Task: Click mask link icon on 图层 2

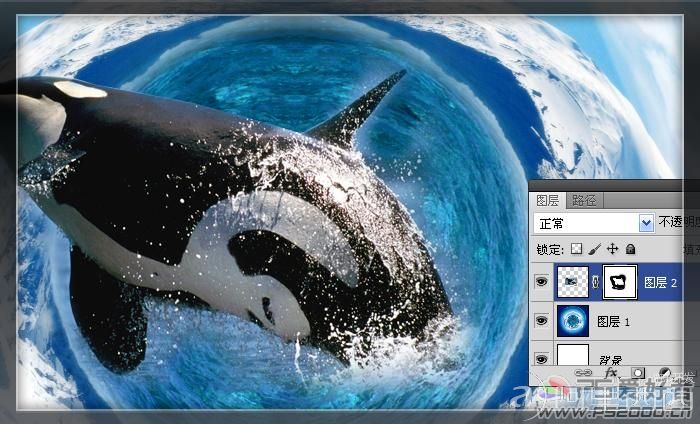Action: point(595,282)
